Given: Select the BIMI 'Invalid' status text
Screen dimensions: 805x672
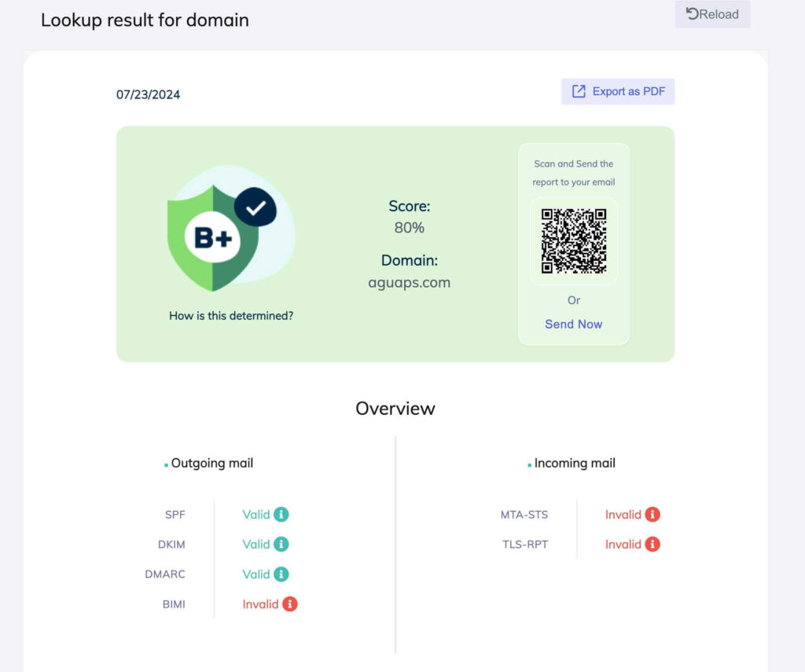Looking at the screenshot, I should (x=260, y=604).
